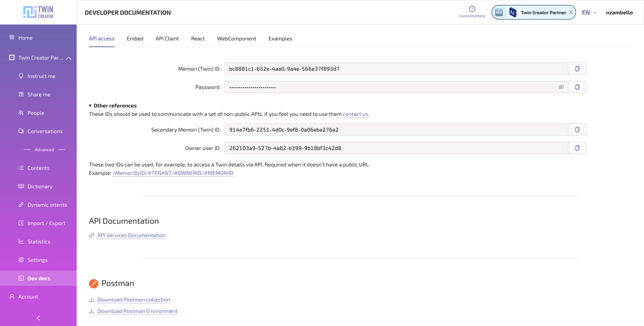Open the API Services Documentation link
Screen dimensions: 644x326
click(131, 235)
